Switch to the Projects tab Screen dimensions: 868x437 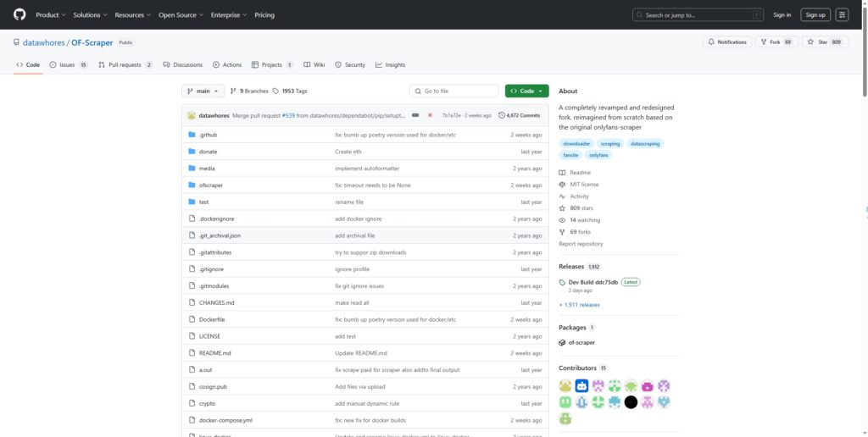[x=272, y=64]
